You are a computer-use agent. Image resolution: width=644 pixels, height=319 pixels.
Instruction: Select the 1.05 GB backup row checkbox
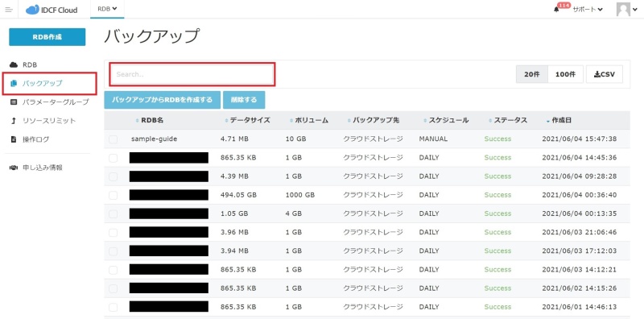click(113, 213)
